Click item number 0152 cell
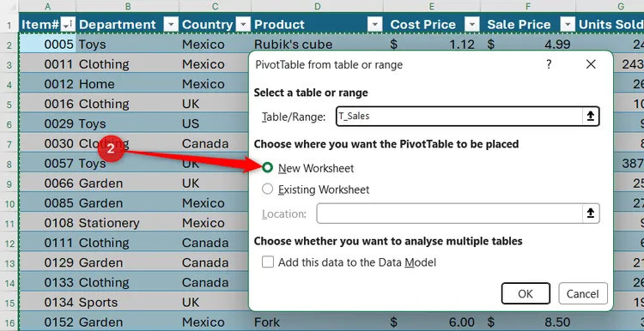Screen dimensions: 644x331 point(47,322)
